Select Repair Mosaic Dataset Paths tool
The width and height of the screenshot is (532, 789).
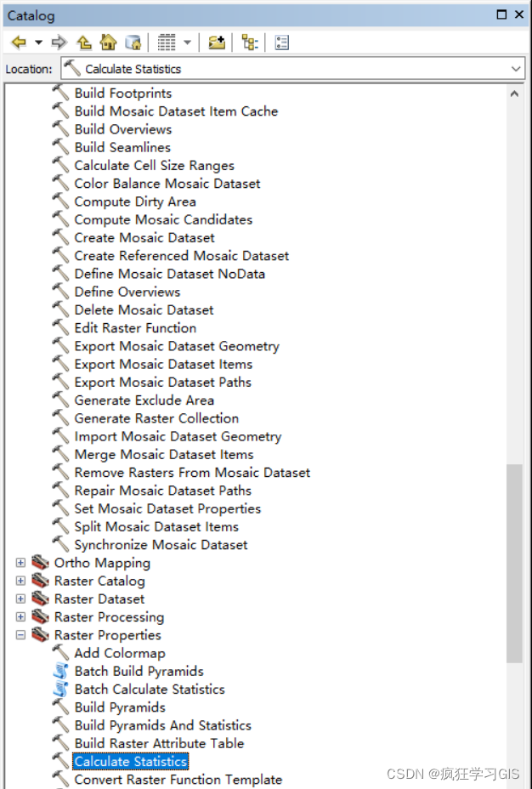163,491
